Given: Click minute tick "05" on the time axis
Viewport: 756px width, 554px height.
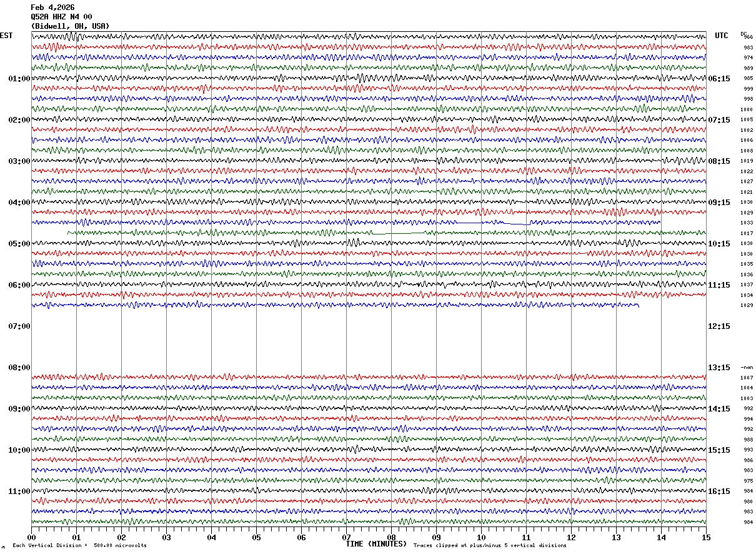Looking at the screenshot, I should pyautogui.click(x=256, y=537).
